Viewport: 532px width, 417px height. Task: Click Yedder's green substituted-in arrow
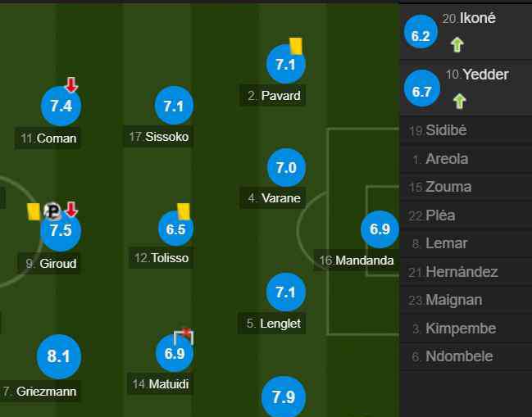click(459, 101)
